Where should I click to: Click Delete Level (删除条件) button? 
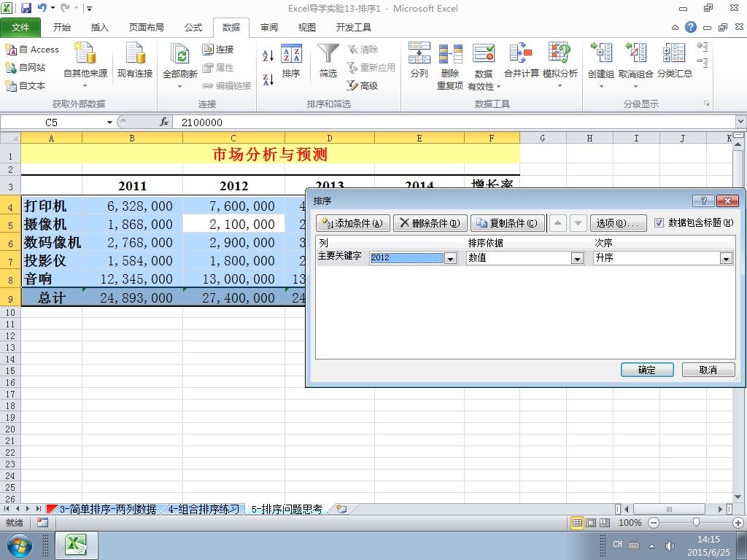[x=430, y=223]
